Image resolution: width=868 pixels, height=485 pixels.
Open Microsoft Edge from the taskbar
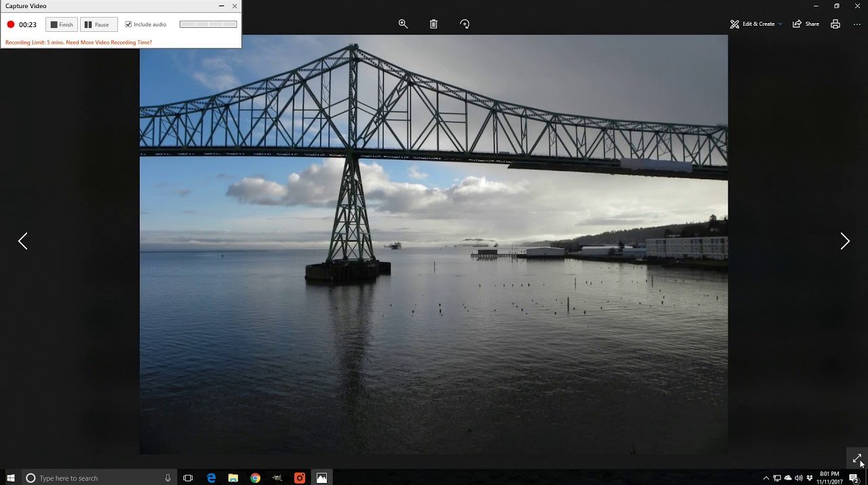tap(212, 478)
